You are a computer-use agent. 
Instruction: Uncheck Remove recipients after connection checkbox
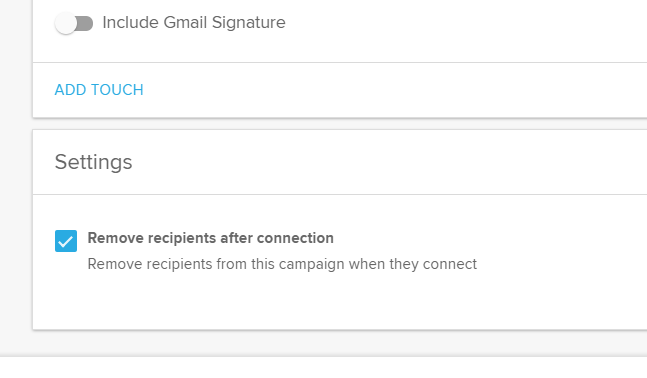point(66,241)
